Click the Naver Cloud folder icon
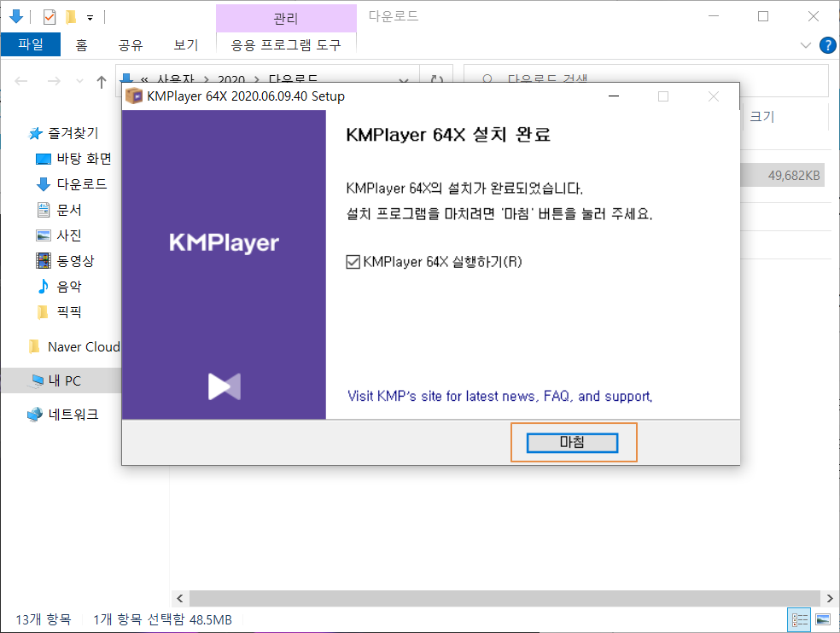 pos(34,347)
